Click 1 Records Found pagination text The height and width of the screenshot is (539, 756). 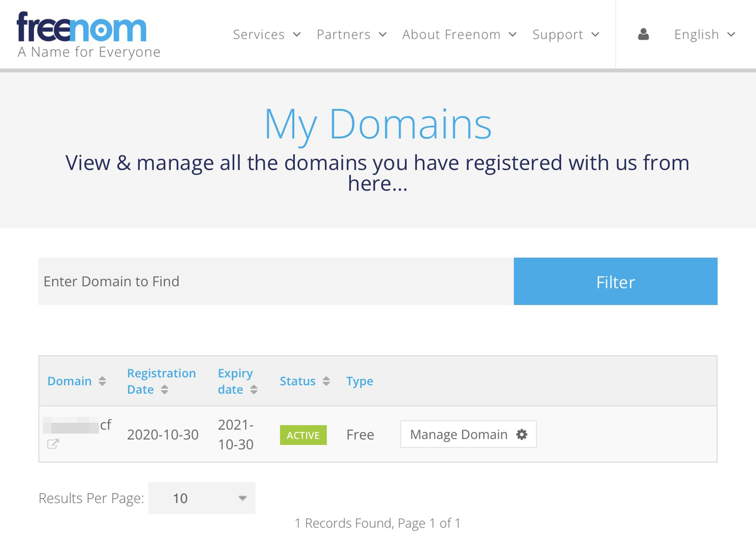(378, 523)
